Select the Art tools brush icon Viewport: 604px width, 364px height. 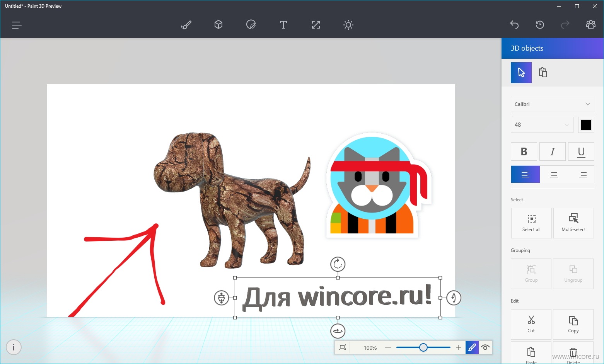[x=186, y=25]
